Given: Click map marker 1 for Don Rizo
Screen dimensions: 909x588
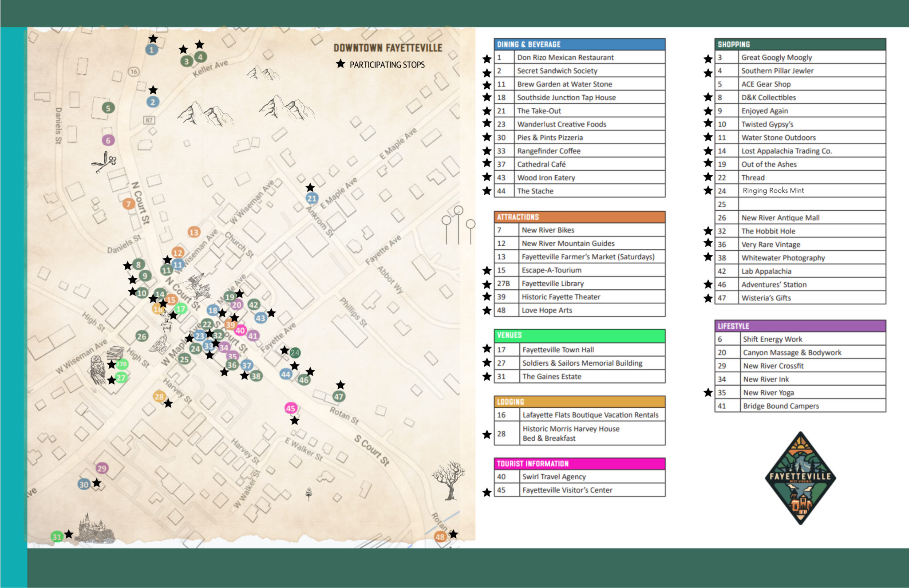Looking at the screenshot, I should tap(152, 50).
